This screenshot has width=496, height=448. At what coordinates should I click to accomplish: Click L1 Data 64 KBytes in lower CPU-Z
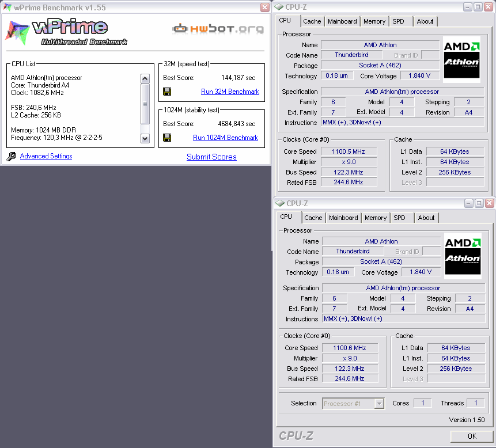pos(456,348)
